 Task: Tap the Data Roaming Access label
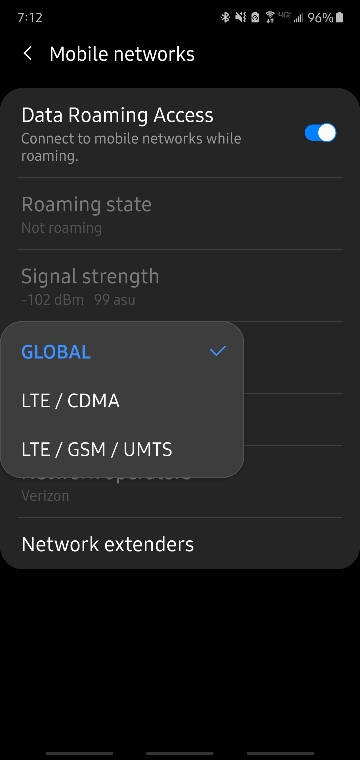click(x=117, y=115)
